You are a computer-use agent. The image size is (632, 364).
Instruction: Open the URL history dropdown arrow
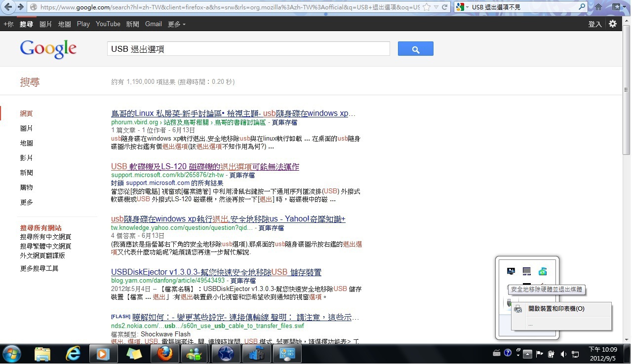pyautogui.click(x=435, y=7)
